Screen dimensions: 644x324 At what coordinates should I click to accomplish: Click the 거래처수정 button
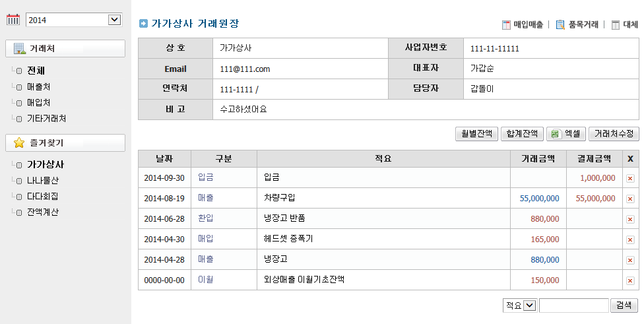pyautogui.click(x=614, y=134)
